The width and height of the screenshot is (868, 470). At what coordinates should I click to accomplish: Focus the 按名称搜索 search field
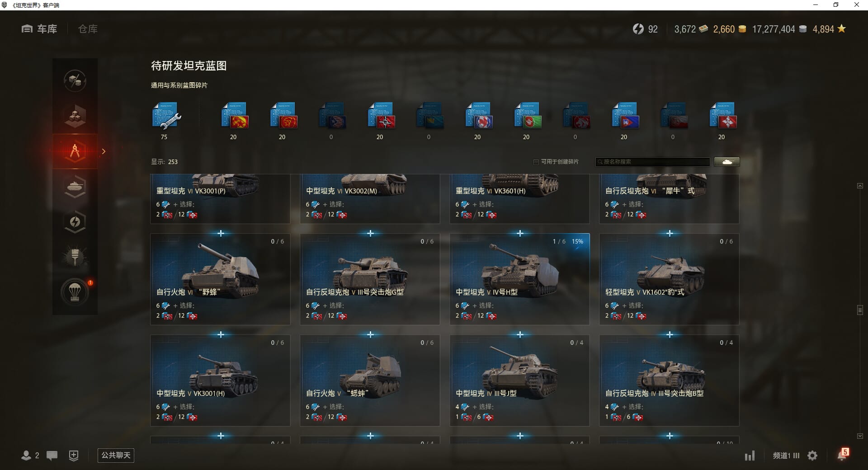(653, 162)
